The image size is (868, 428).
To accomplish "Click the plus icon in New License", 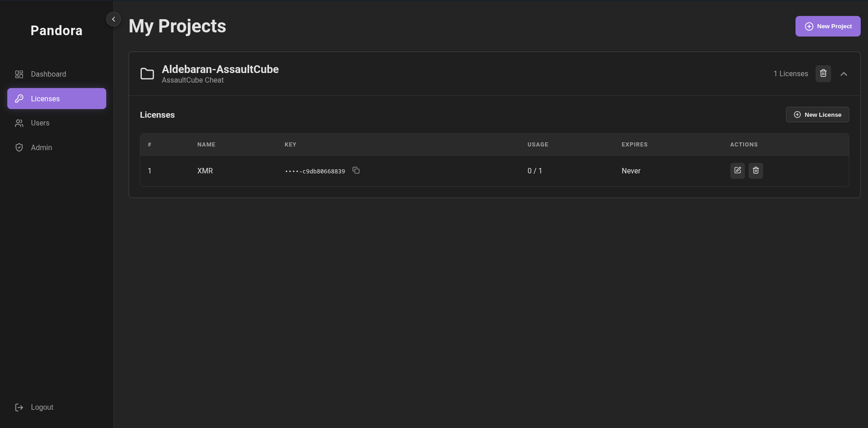I will coord(797,115).
